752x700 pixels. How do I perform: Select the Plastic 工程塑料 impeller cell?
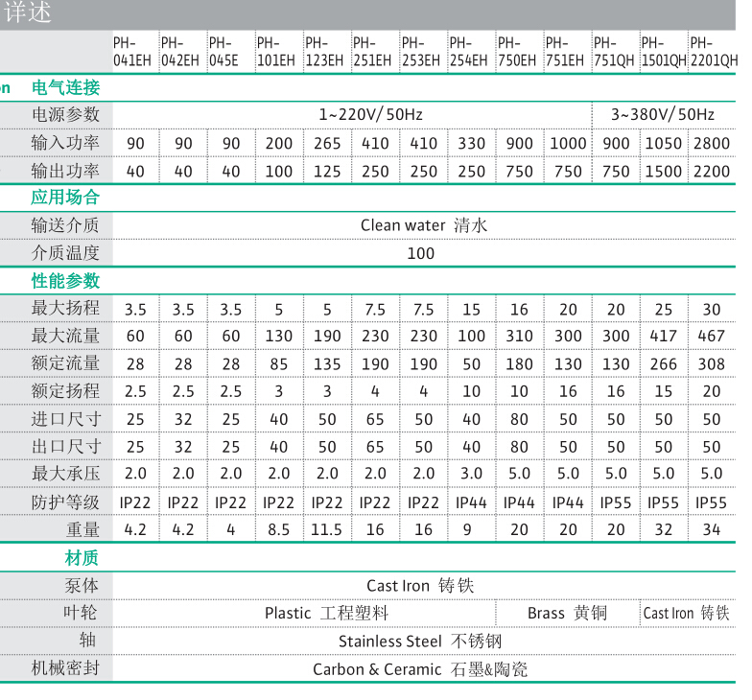[x=326, y=614]
